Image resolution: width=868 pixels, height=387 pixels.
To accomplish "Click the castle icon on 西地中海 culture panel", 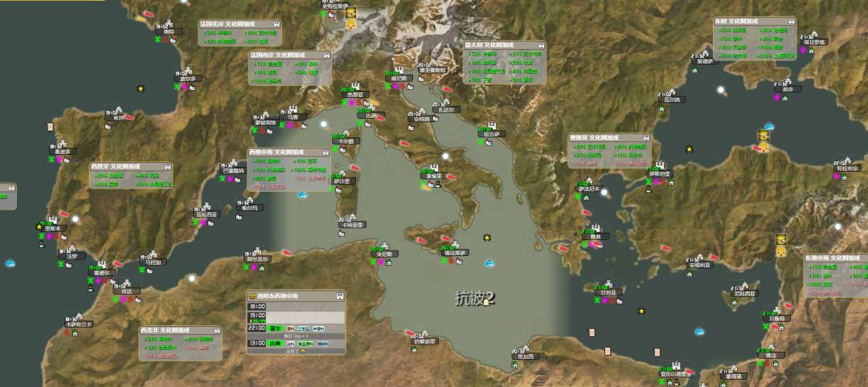I will click(325, 152).
